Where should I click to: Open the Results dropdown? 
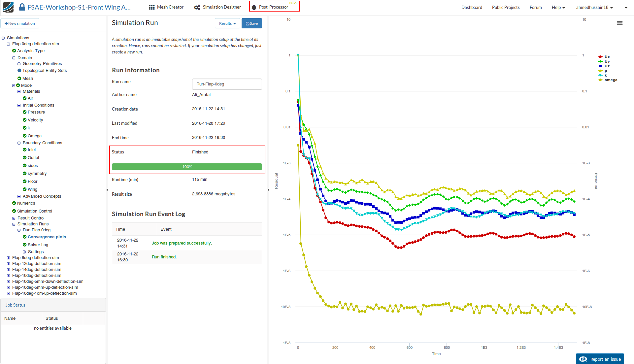pyautogui.click(x=227, y=23)
